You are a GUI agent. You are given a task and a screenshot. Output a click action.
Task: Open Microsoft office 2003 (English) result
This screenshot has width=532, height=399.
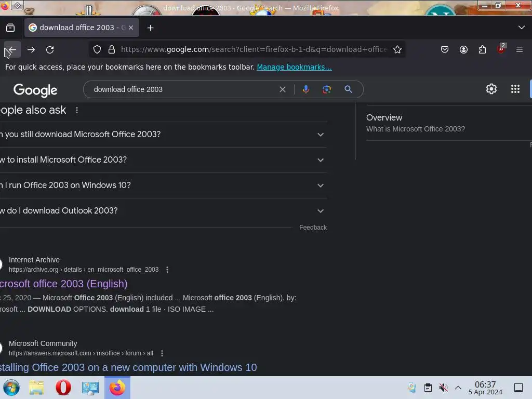63,284
